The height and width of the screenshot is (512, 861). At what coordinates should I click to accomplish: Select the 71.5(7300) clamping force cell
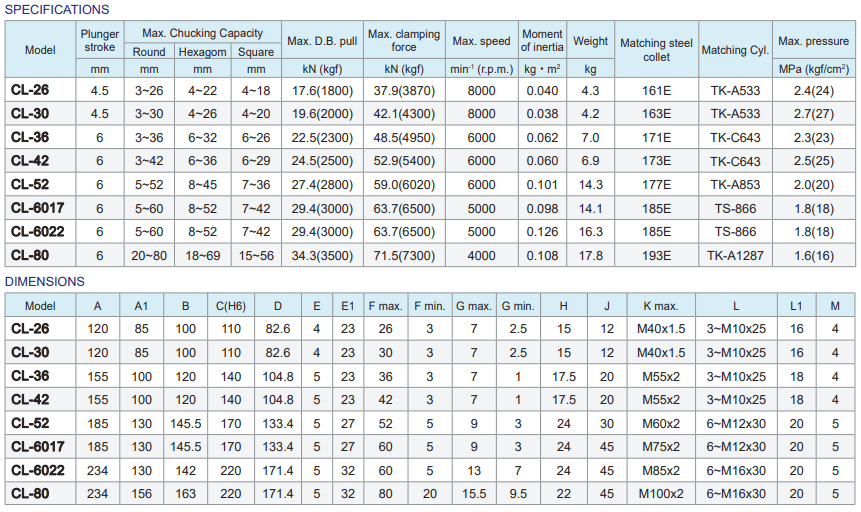click(404, 255)
